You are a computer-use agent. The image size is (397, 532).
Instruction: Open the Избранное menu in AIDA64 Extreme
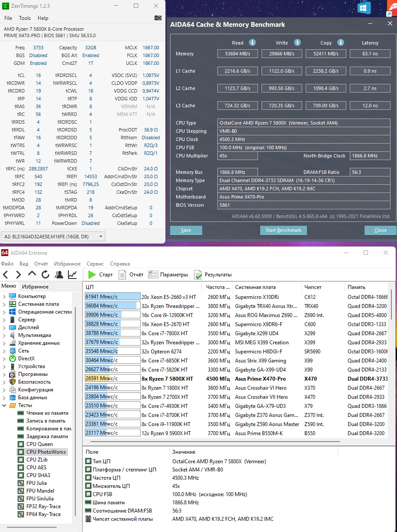[x=67, y=263]
